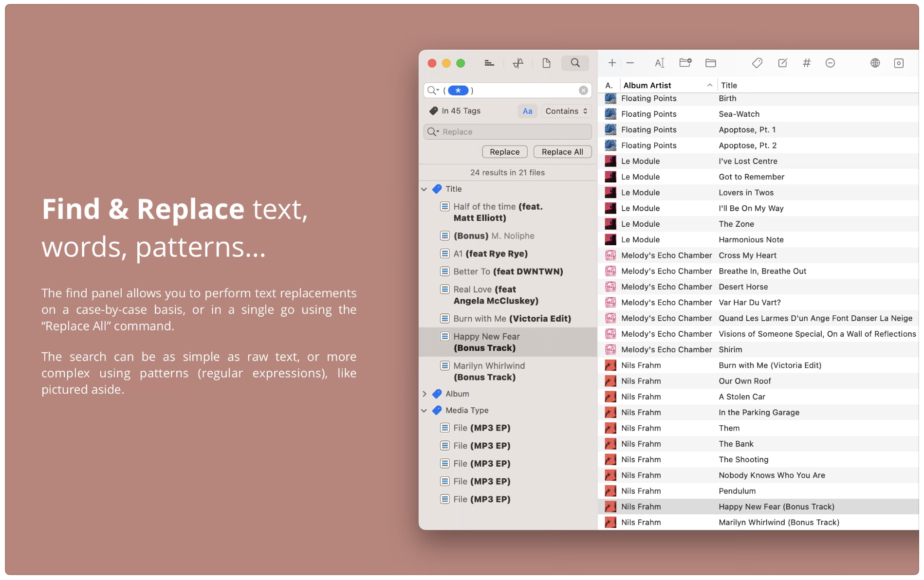Toggle case sensitivity with the Aa button
The width and height of the screenshot is (924, 580).
tap(527, 111)
